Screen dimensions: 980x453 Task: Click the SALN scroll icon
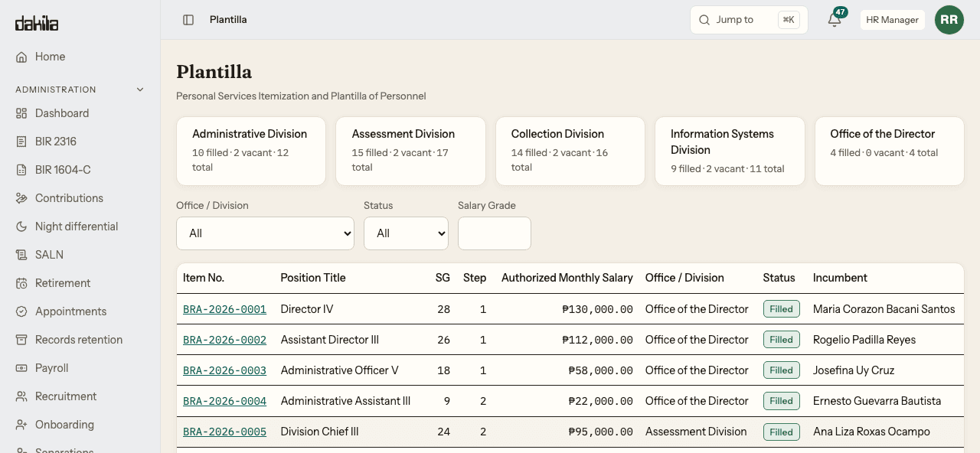[x=21, y=255]
